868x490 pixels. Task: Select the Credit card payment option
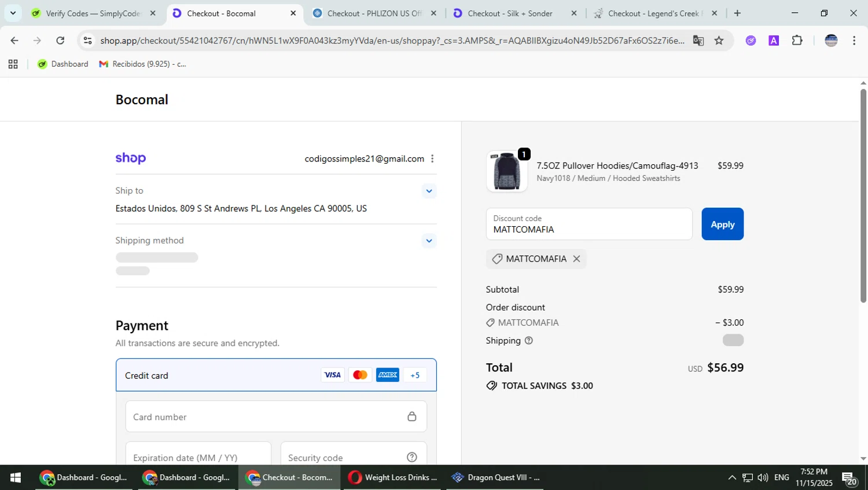point(276,375)
